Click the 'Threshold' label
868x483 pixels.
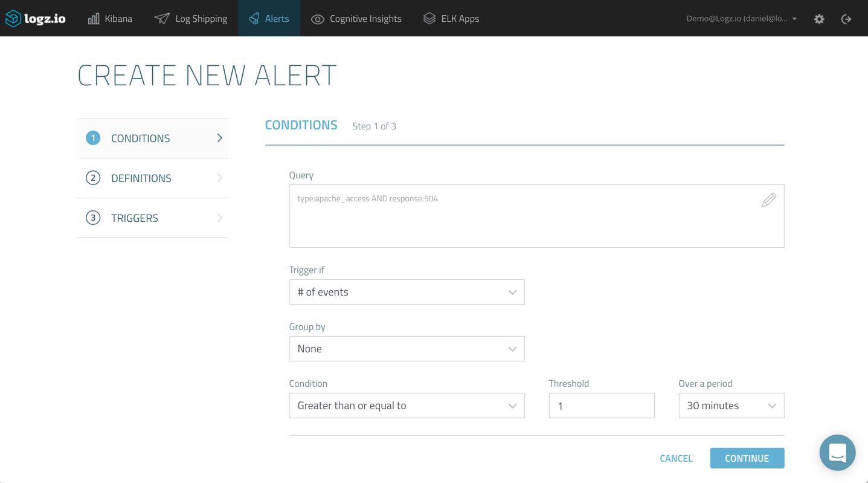[569, 384]
